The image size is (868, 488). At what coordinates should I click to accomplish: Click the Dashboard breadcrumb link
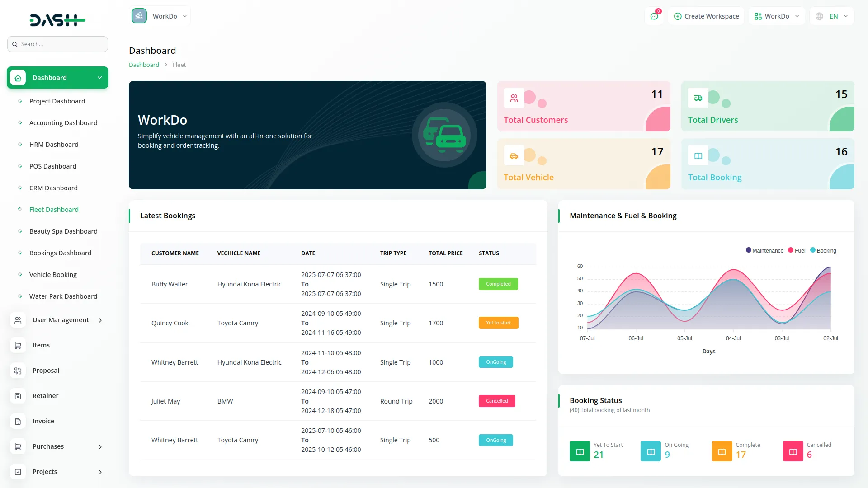(144, 65)
